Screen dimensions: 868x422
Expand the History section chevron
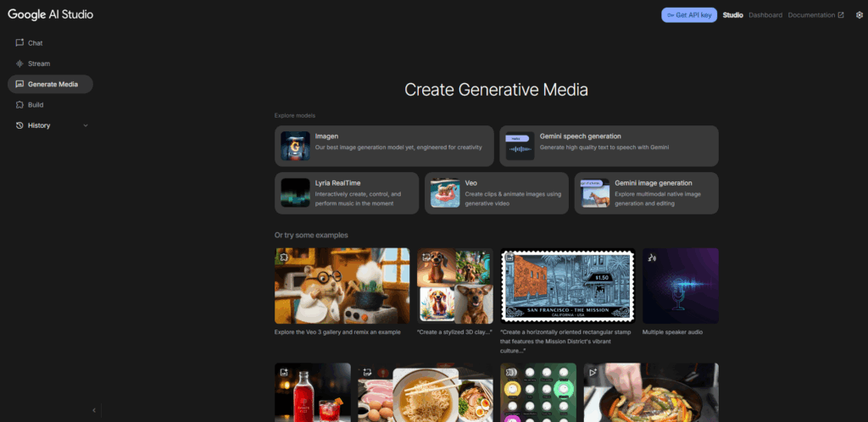click(86, 125)
